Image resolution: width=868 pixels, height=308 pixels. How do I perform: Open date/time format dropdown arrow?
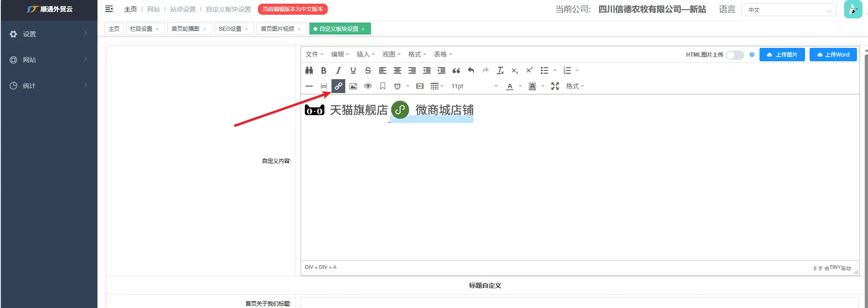407,86
